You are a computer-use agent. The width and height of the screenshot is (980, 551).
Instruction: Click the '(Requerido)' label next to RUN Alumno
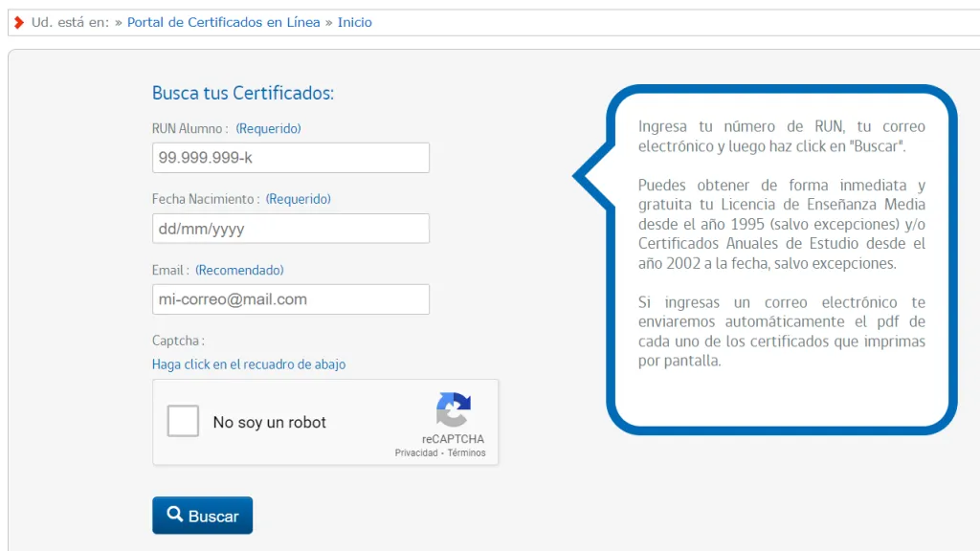coord(268,129)
